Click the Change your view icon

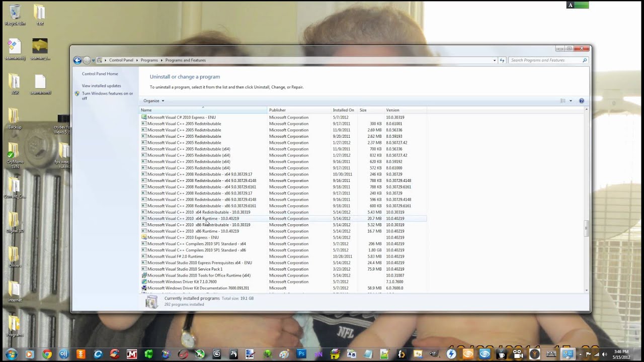(563, 101)
